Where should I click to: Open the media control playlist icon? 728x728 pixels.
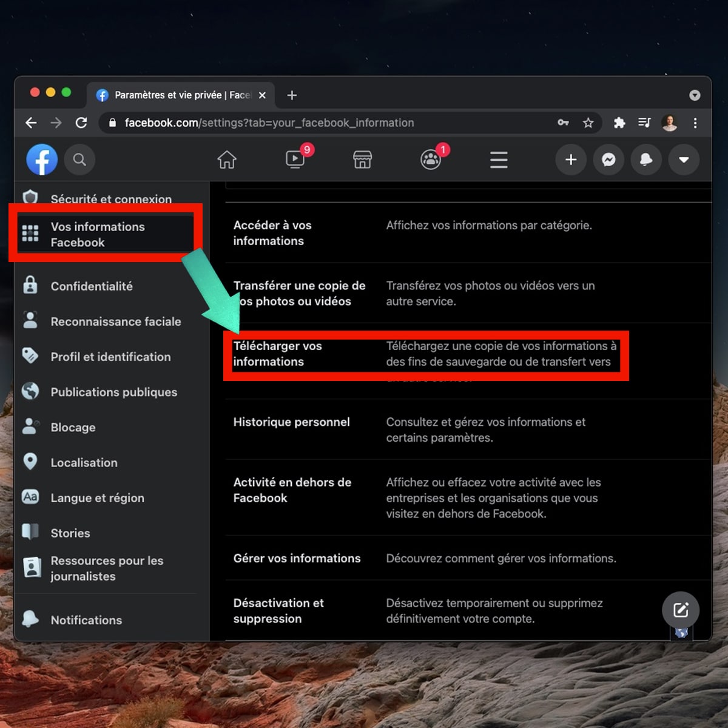pyautogui.click(x=644, y=123)
